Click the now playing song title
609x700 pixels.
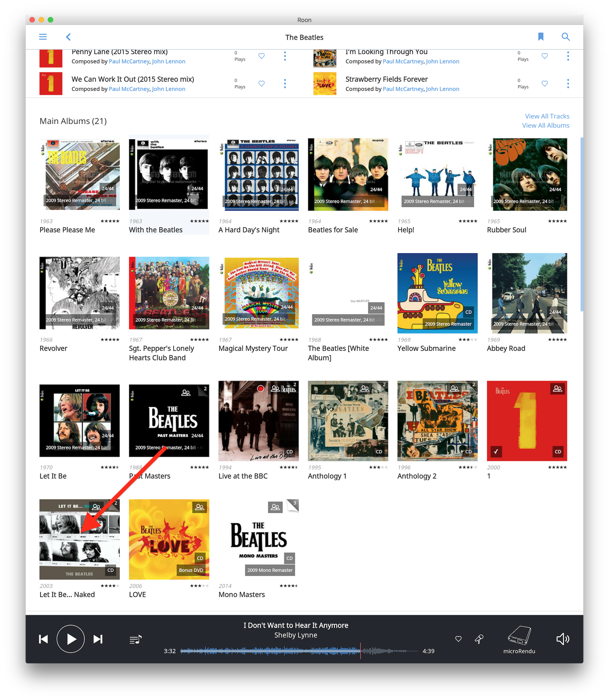(x=296, y=625)
